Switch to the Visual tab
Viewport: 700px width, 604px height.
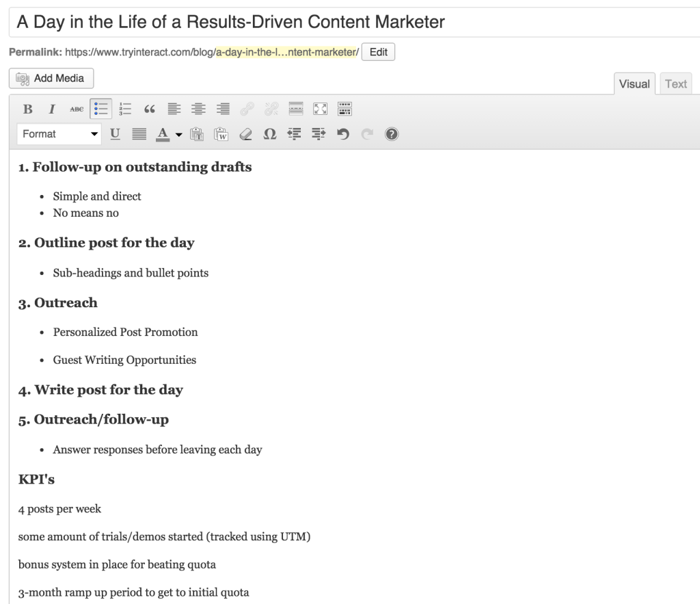634,84
